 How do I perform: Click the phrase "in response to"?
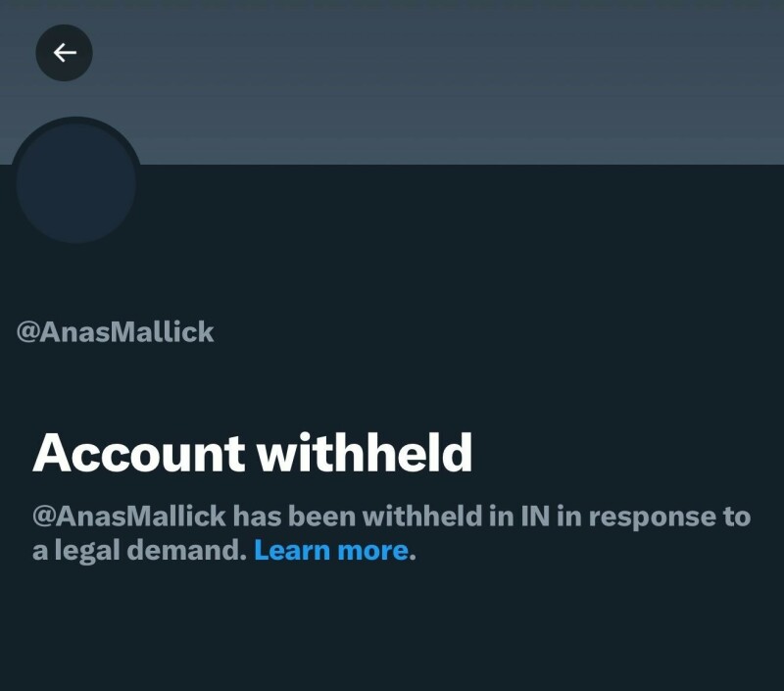654,516
